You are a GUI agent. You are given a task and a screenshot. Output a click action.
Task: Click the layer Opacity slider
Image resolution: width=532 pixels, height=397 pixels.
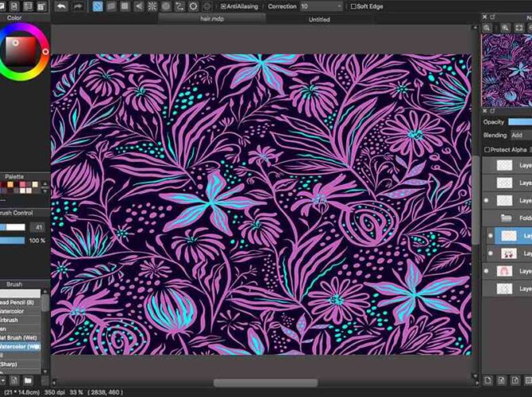click(x=520, y=121)
